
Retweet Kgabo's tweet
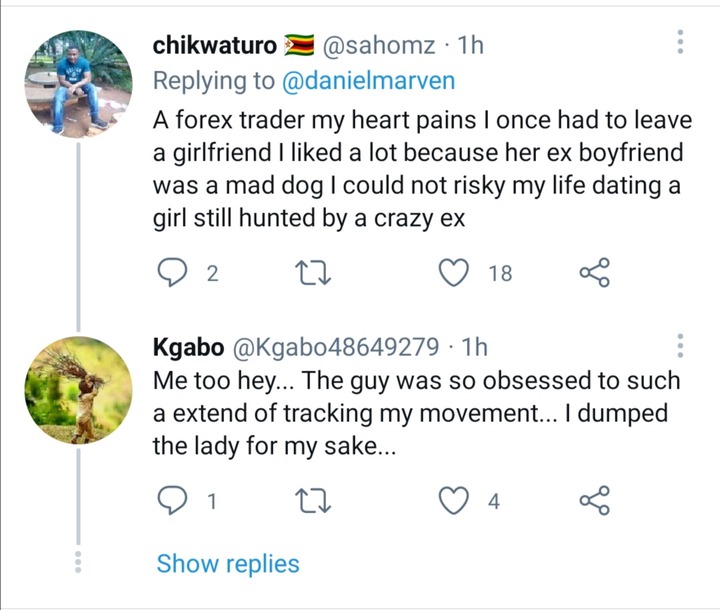[x=313, y=501]
